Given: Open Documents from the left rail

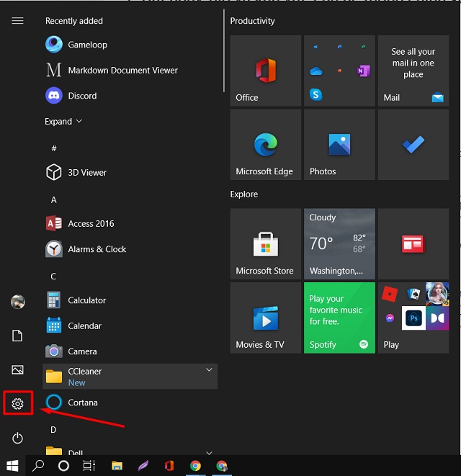Looking at the screenshot, I should (17, 336).
